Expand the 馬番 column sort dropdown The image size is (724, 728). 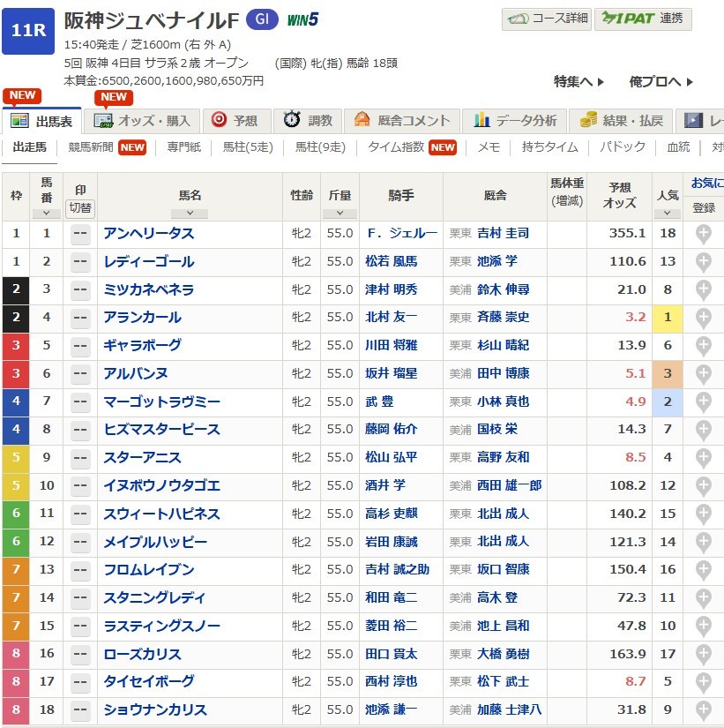[x=46, y=214]
